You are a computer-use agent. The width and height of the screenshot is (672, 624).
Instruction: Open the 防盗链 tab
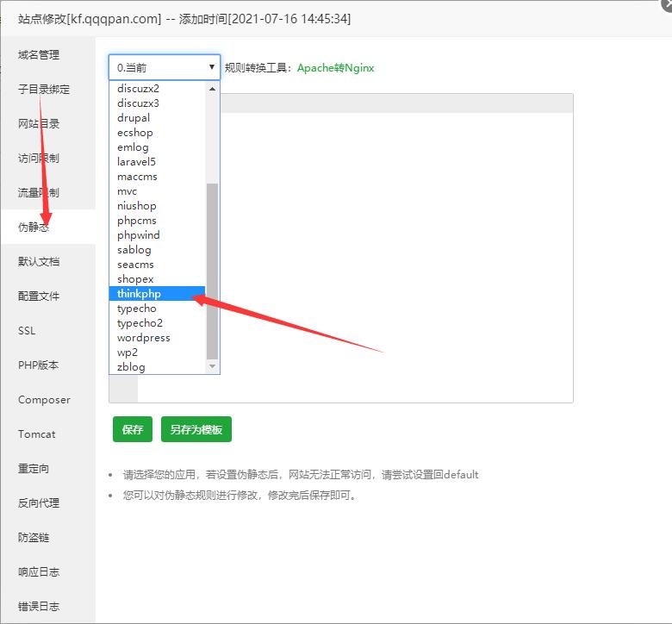click(x=34, y=538)
